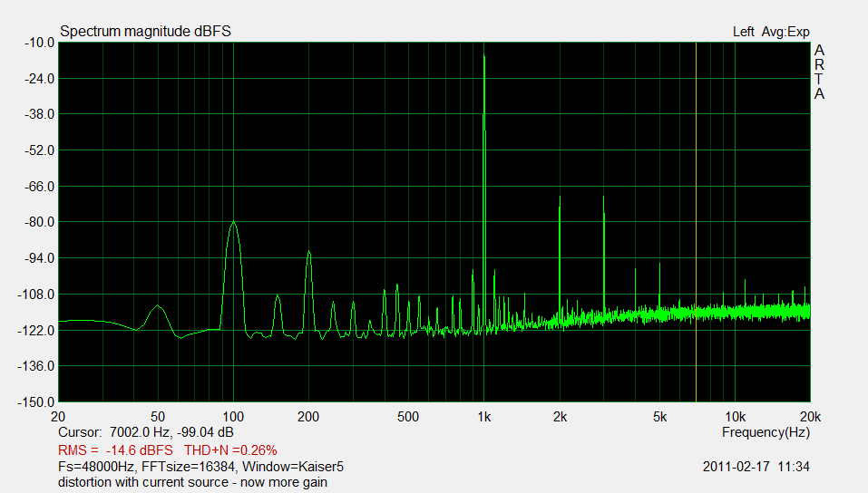868x493 pixels.
Task: Click the 'distortion with current source' note
Action: click(x=192, y=482)
